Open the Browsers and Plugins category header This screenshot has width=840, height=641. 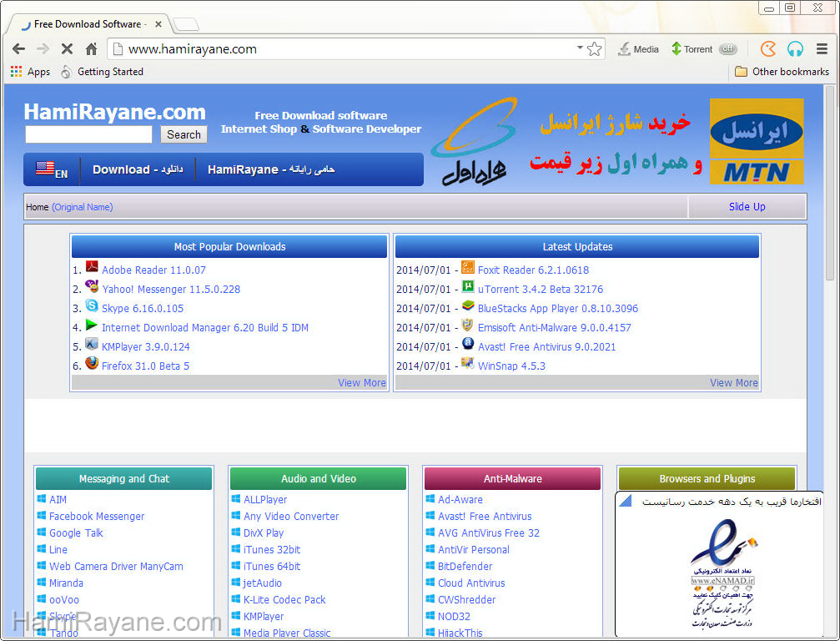pos(707,478)
